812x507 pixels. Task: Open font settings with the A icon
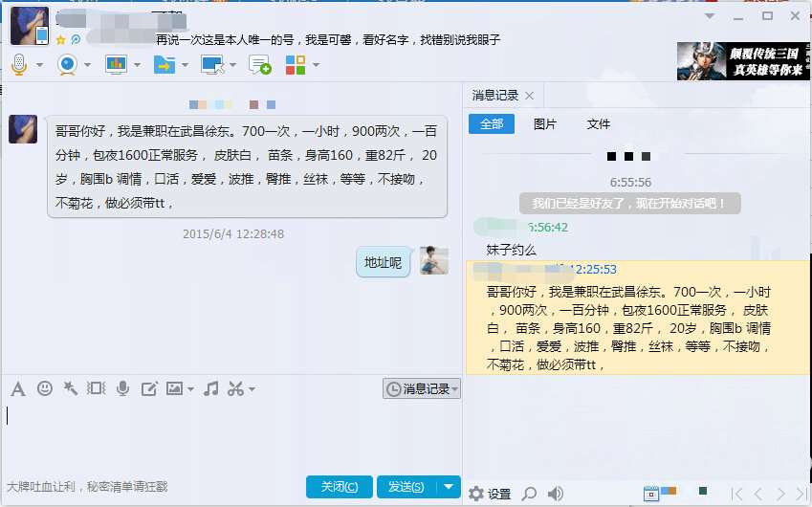click(18, 388)
